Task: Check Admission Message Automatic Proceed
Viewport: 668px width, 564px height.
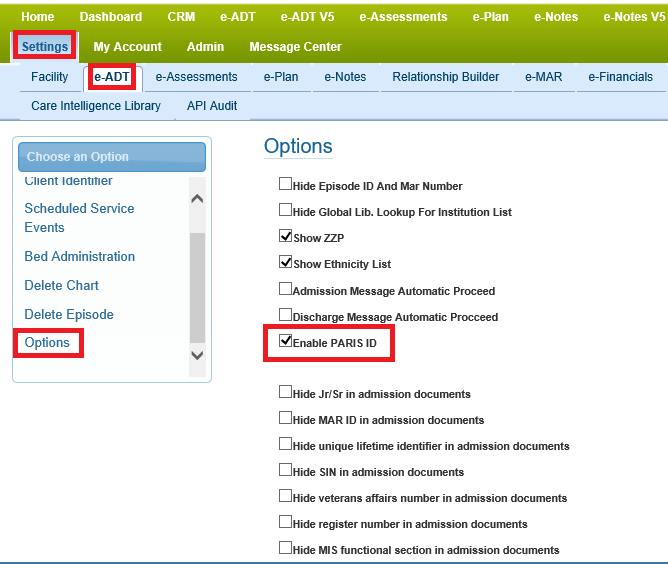Action: 285,290
